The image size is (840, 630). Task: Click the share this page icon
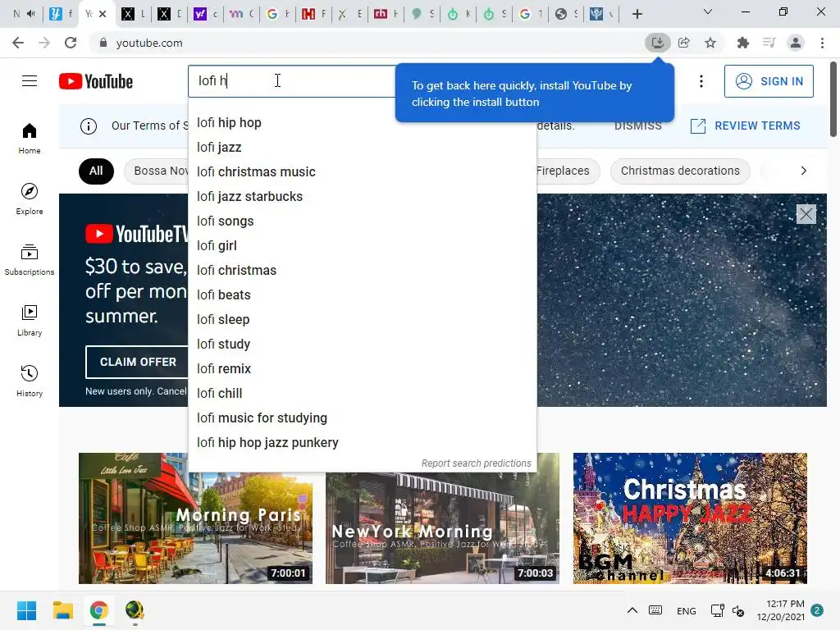pyautogui.click(x=683, y=43)
